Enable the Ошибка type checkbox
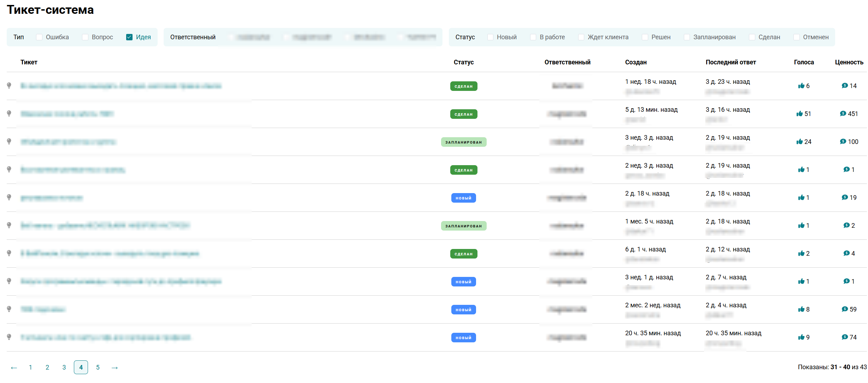The image size is (868, 383). tap(39, 37)
